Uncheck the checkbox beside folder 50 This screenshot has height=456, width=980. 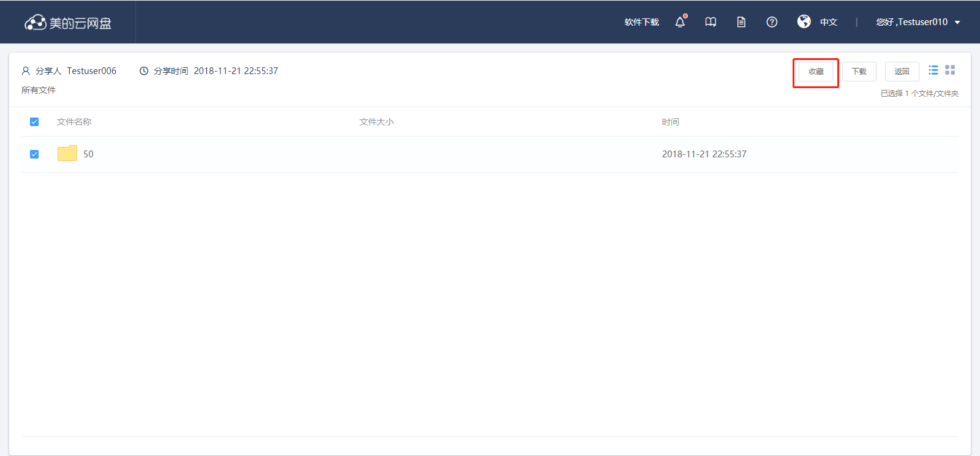point(34,154)
